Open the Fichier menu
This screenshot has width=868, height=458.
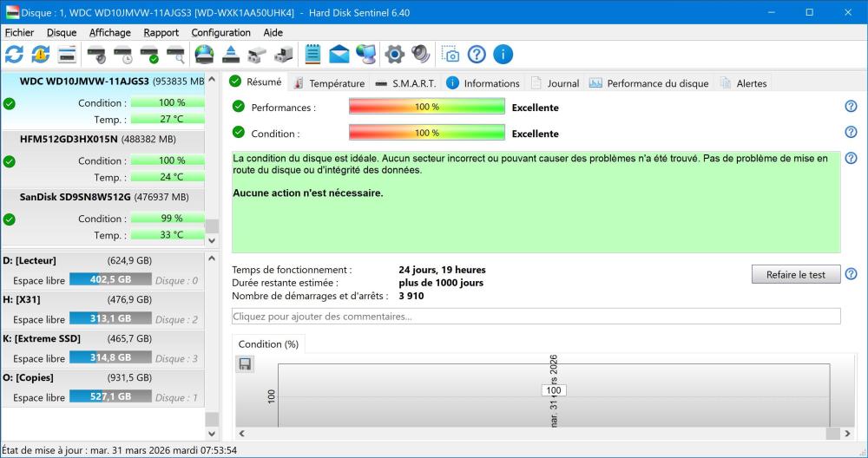coord(19,33)
